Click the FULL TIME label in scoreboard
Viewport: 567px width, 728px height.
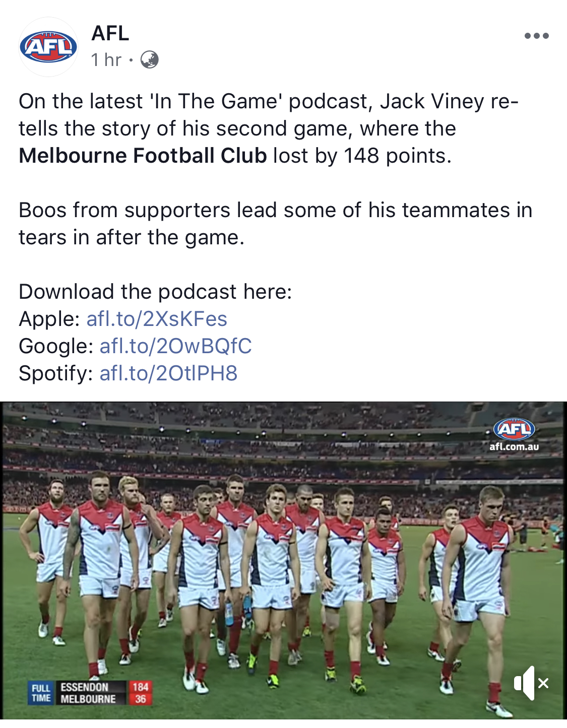coord(41,693)
